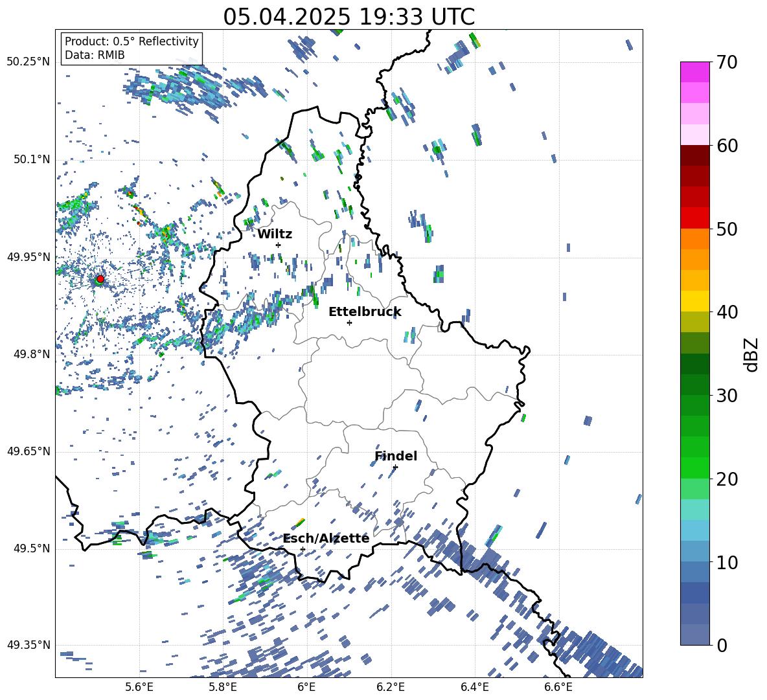767x700 pixels.
Task: Click the 5.6°E longitude label
Action: [x=139, y=687]
